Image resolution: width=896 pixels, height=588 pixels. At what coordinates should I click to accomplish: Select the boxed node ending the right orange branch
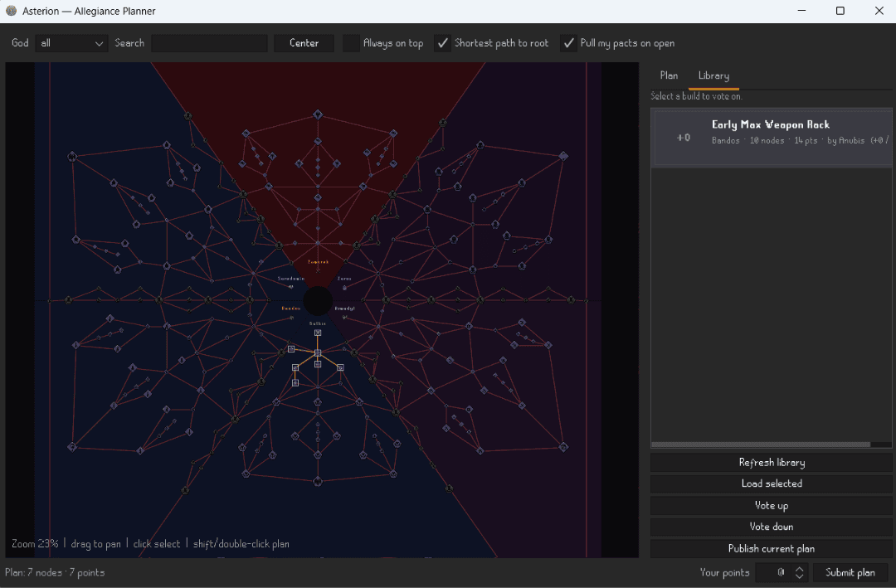[x=340, y=367]
